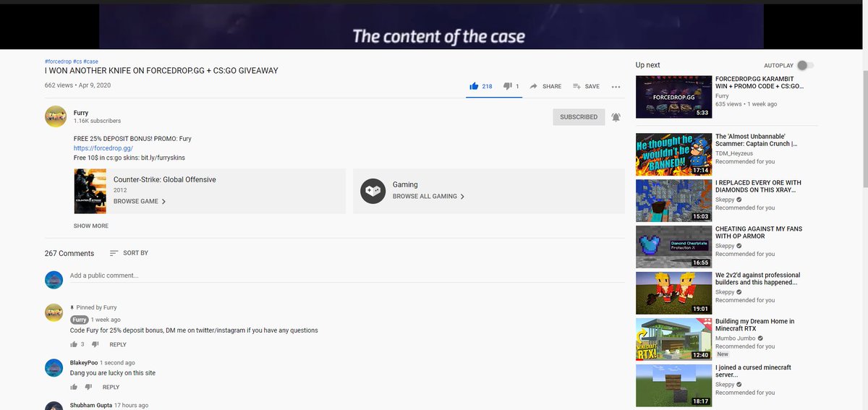Screen dimensions: 868x410
Task: Dislike the video with thumbs down icon
Action: [507, 86]
